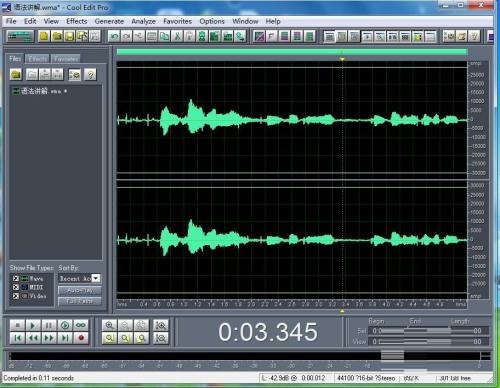
Task: Open the File menu
Action: (x=11, y=21)
